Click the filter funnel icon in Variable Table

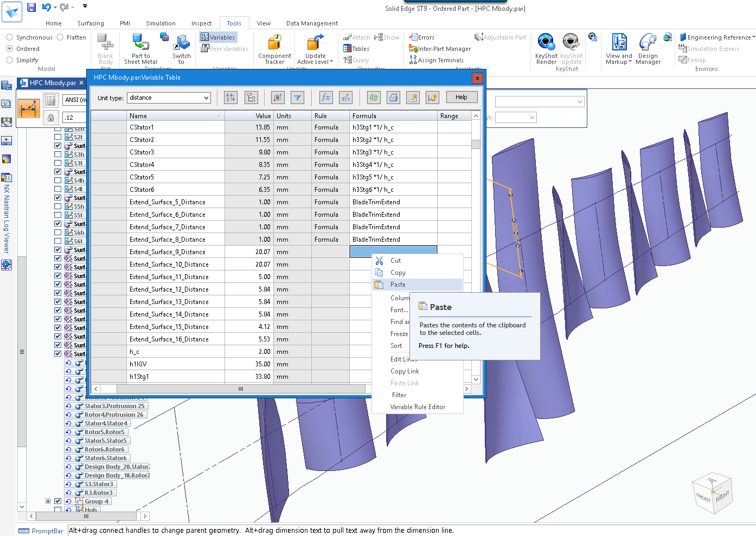click(x=298, y=98)
